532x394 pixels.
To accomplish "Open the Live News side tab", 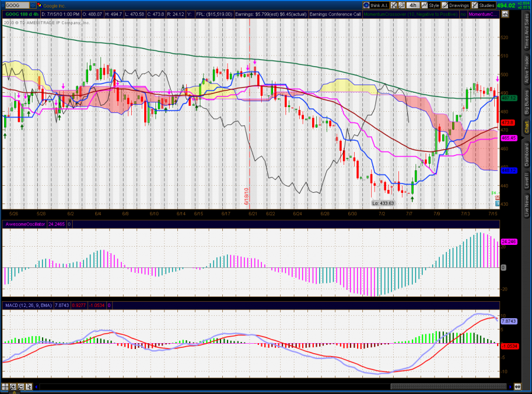I will pos(527,206).
